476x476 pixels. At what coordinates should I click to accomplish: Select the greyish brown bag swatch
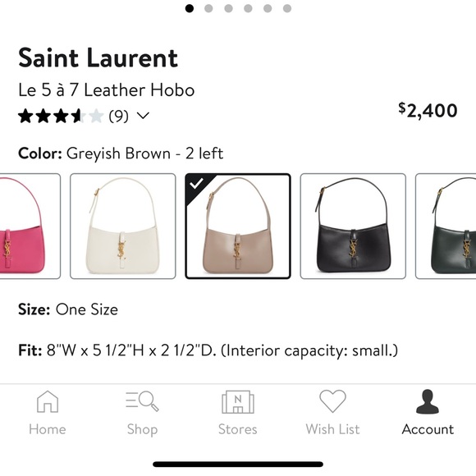coord(238,227)
